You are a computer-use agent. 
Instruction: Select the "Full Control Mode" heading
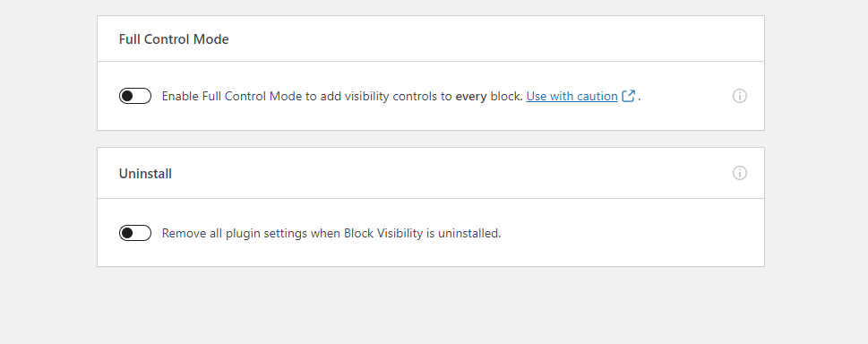tap(174, 39)
